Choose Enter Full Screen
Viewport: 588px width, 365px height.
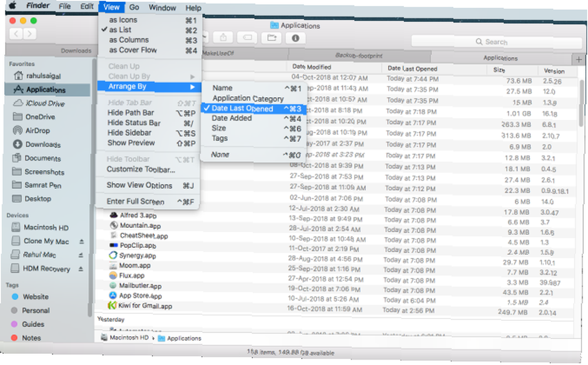coord(148,201)
